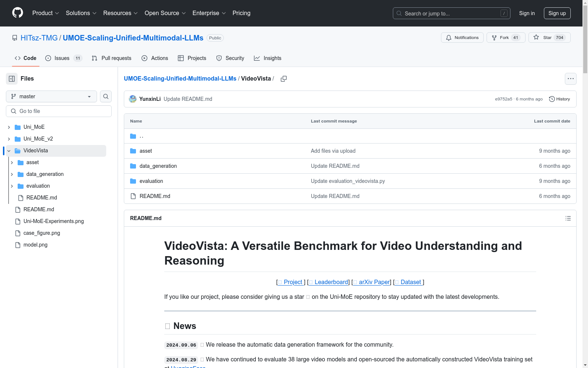Image resolution: width=588 pixels, height=368 pixels.
Task: Open the Projects tab
Action: 192,58
